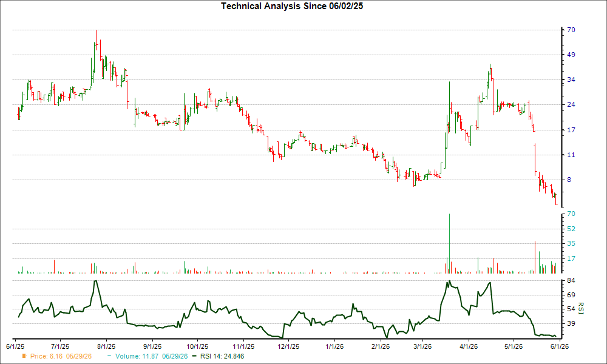This screenshot has width=607, height=364.
Task: Click the 6/1/25 date on the x-axis
Action: 15,346
